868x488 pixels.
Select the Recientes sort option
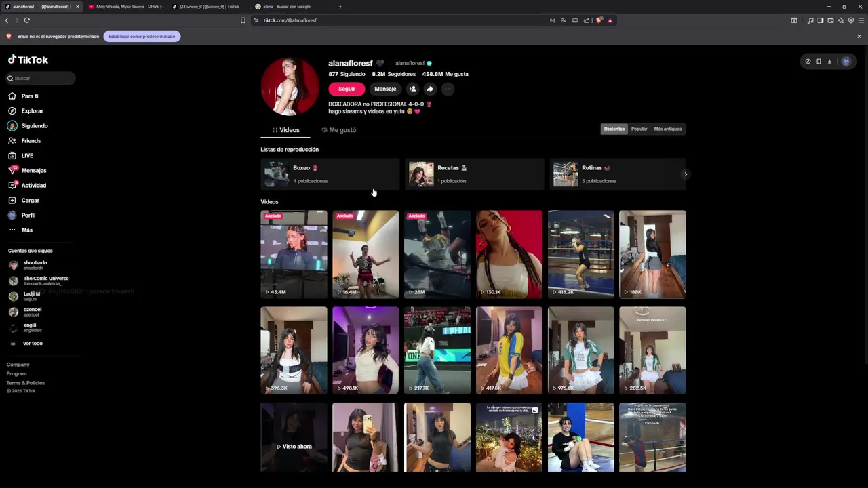(x=614, y=129)
